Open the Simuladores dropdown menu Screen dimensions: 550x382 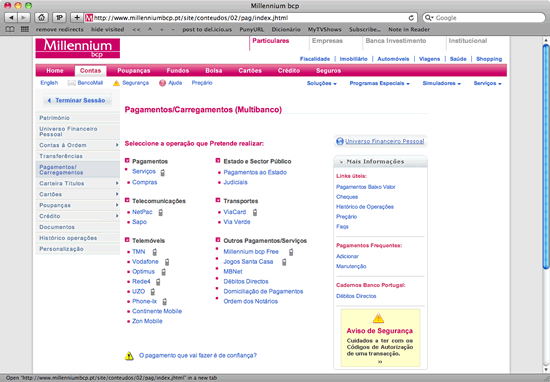442,83
